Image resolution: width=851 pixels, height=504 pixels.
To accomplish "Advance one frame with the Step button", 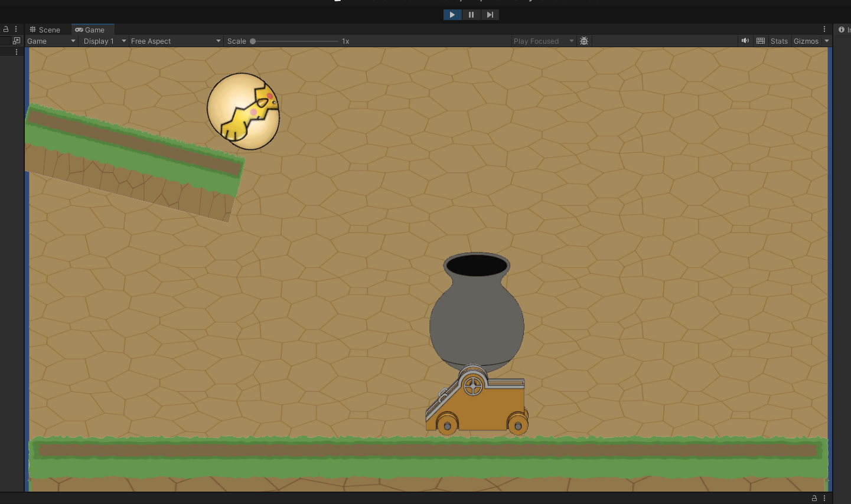I will pos(490,15).
